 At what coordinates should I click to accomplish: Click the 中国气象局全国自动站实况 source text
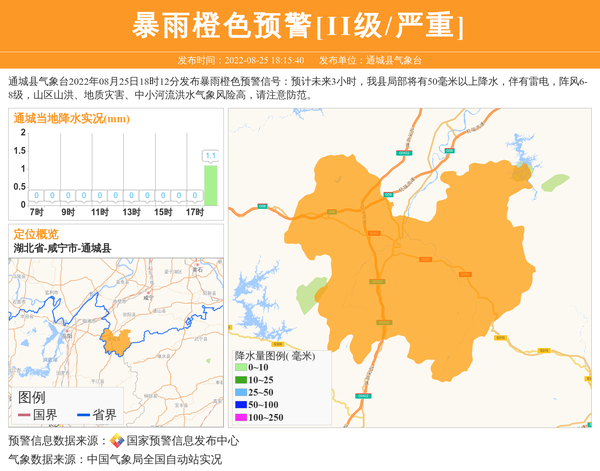(x=154, y=459)
